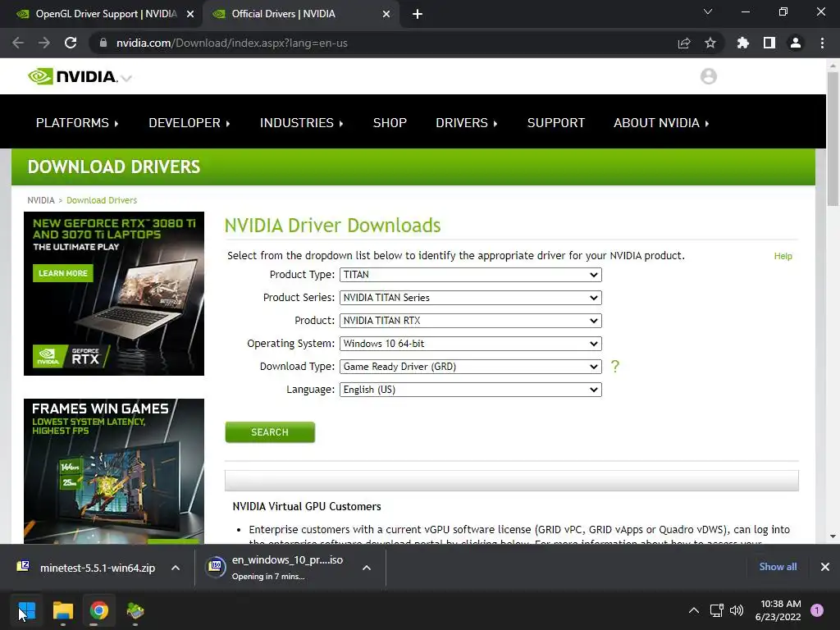Click the NVIDIA logo in the header

tap(72, 76)
